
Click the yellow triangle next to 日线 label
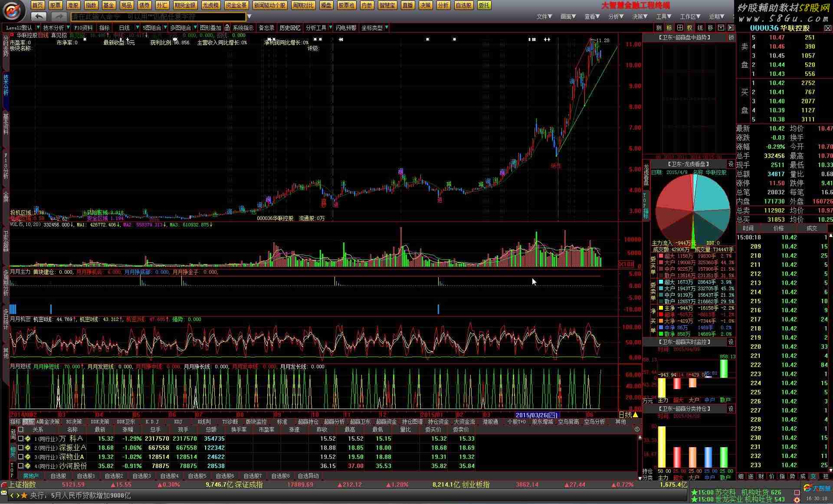pos(636,415)
